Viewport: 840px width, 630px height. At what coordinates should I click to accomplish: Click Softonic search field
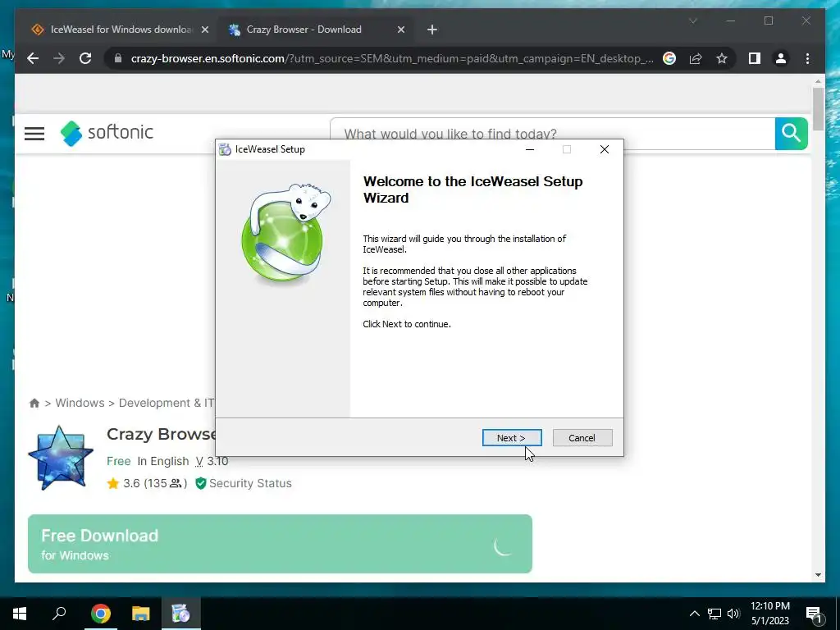click(x=552, y=134)
